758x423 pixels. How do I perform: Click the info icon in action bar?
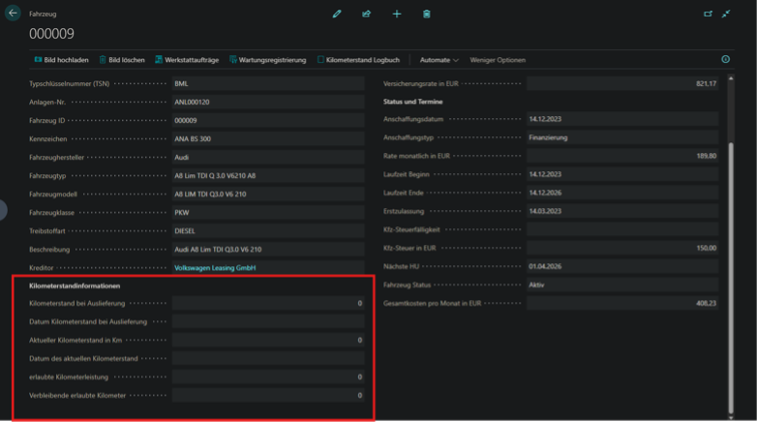click(x=725, y=60)
